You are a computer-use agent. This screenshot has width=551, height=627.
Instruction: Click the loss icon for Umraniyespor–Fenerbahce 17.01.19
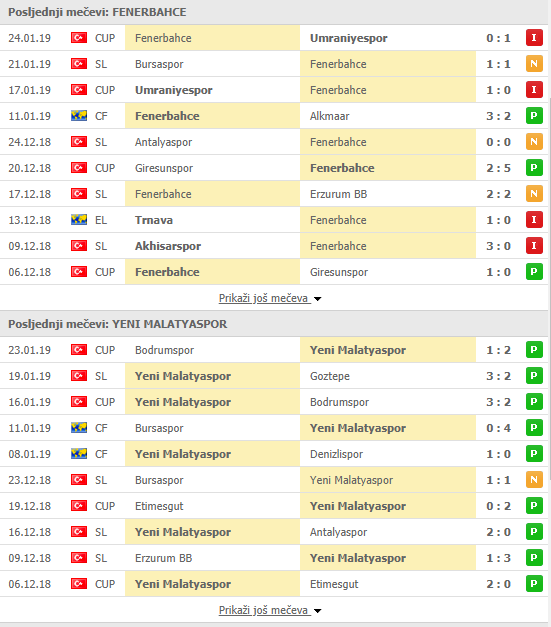click(534, 90)
